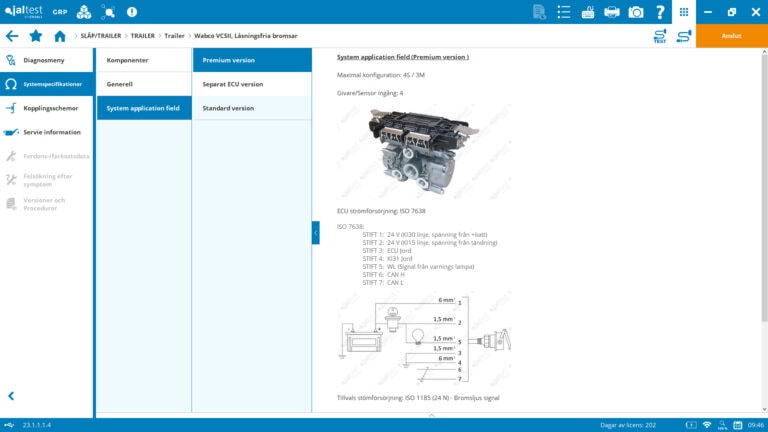Select Komponenter category
The height and width of the screenshot is (432, 768).
pos(144,60)
